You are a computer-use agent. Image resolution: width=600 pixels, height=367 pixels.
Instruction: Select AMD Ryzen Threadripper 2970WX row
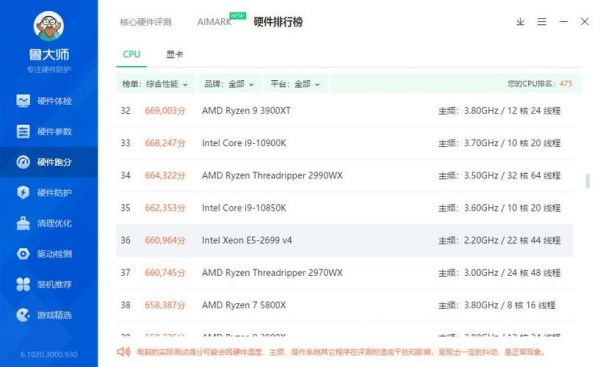(344, 273)
